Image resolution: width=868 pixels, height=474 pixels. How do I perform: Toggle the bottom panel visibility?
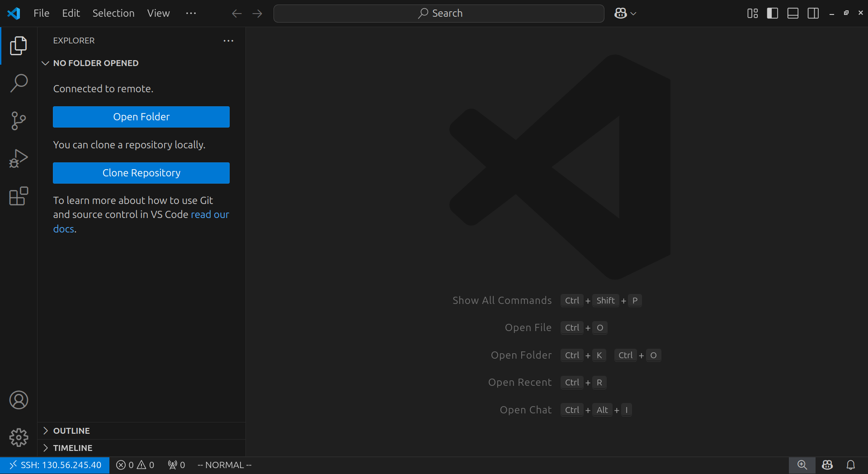click(793, 14)
